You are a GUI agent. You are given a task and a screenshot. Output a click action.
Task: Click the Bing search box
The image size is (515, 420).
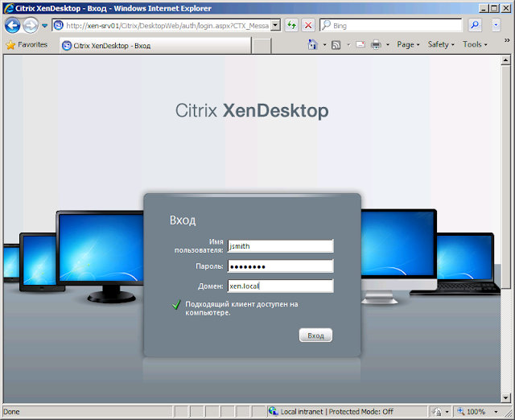(x=391, y=25)
